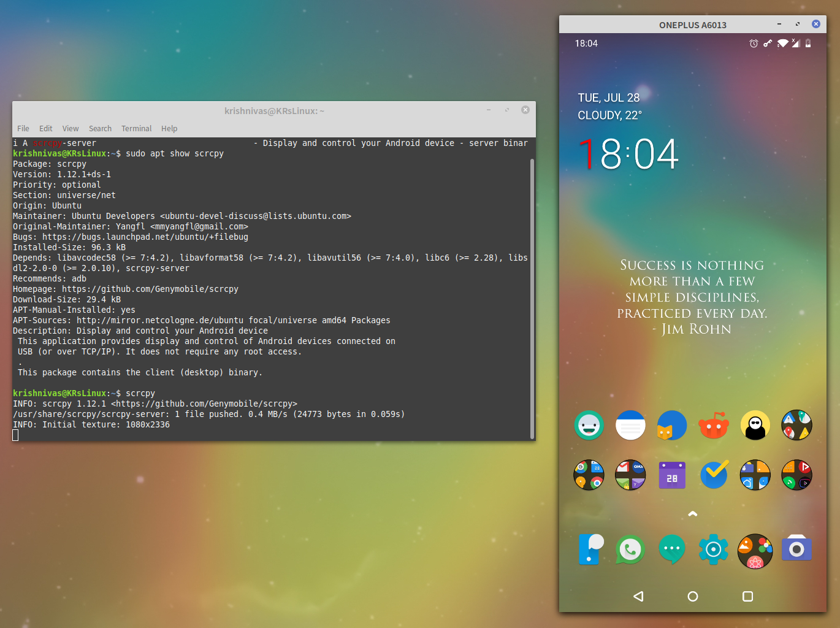Open the terminal Help menu
The image size is (840, 628).
(169, 129)
